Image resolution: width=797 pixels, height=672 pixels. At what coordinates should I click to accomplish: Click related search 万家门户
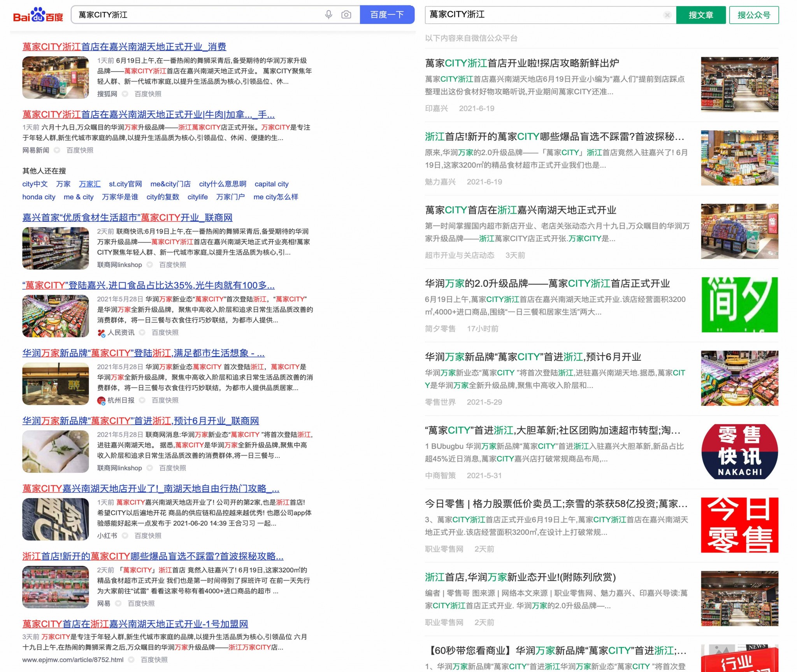click(x=230, y=197)
